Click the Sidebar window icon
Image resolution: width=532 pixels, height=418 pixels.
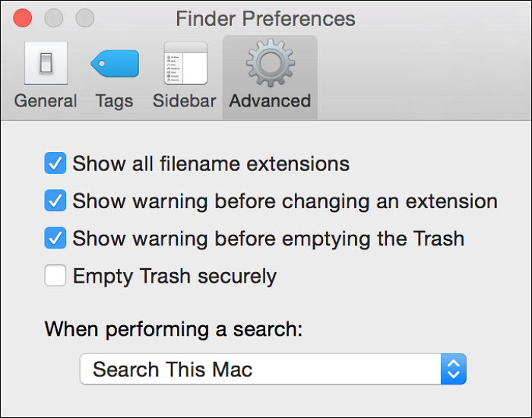(x=185, y=63)
